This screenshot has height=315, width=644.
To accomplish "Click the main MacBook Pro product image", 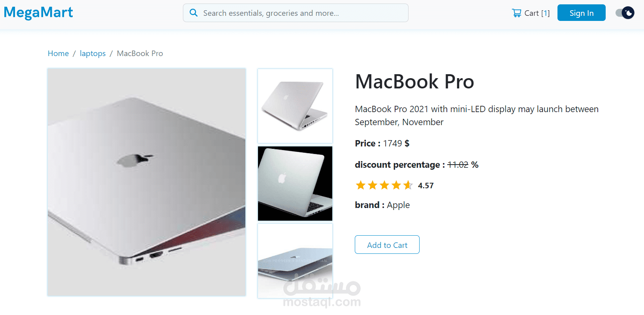I will click(147, 182).
